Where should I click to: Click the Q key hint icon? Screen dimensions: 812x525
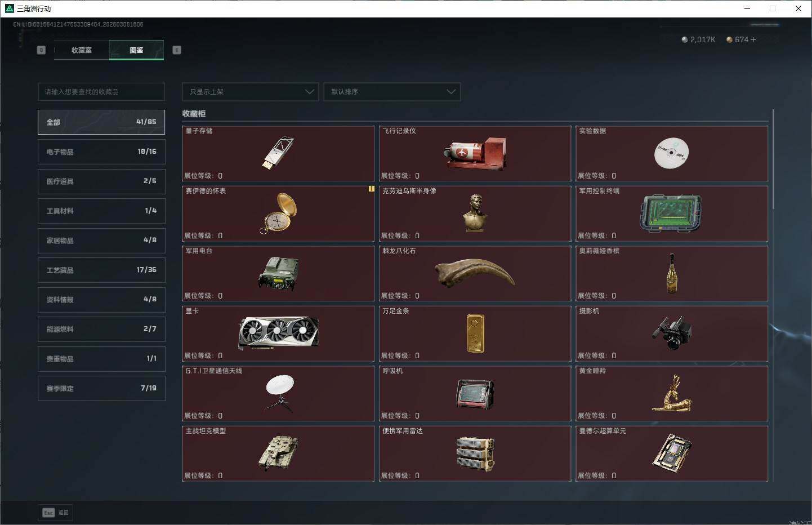pyautogui.click(x=41, y=50)
